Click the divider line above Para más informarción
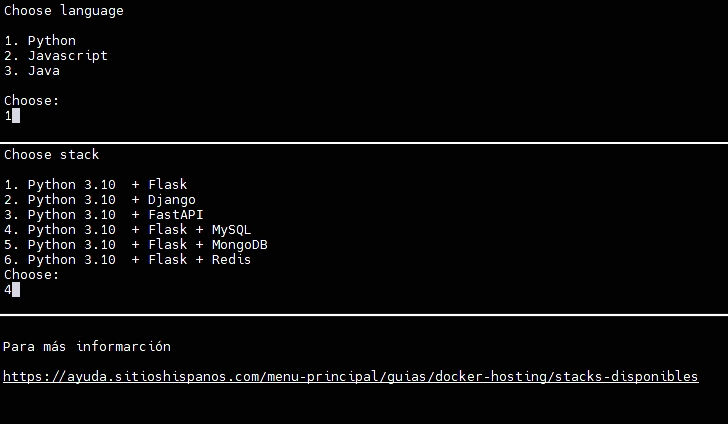This screenshot has width=728, height=424. 364,315
